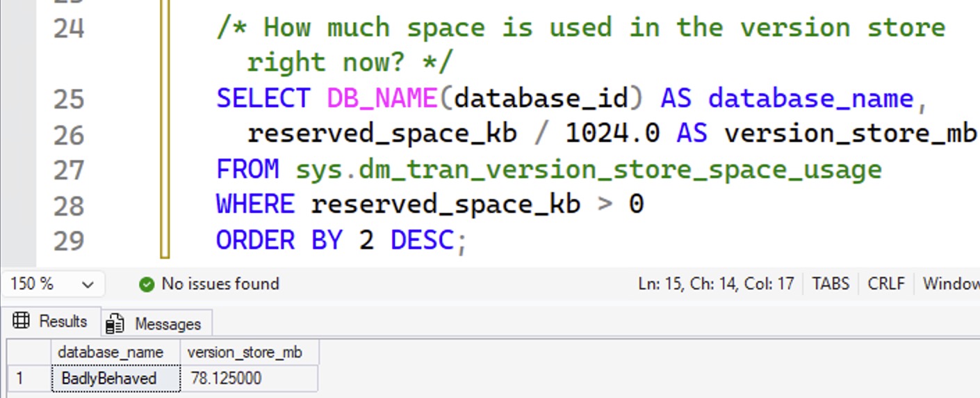Viewport: 980px width, 398px height.
Task: Click the Results tab grid icon
Action: (22, 321)
